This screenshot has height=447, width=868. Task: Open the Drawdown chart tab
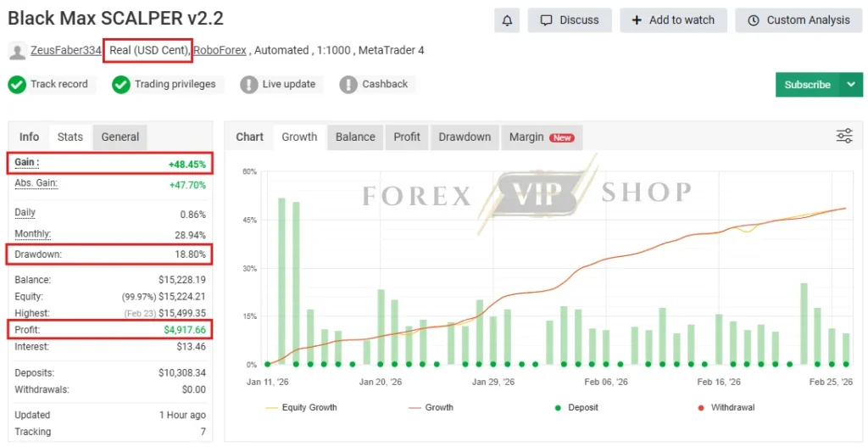click(x=465, y=137)
